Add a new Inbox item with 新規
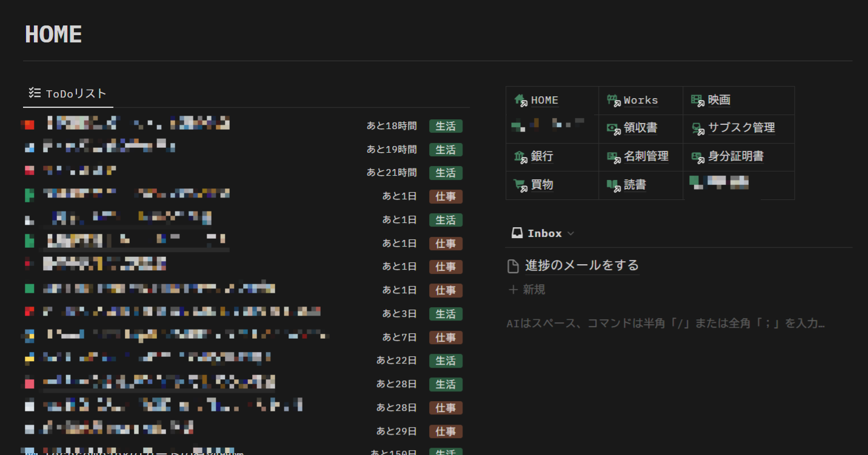Screen dimensions: 868x455 click(x=527, y=290)
